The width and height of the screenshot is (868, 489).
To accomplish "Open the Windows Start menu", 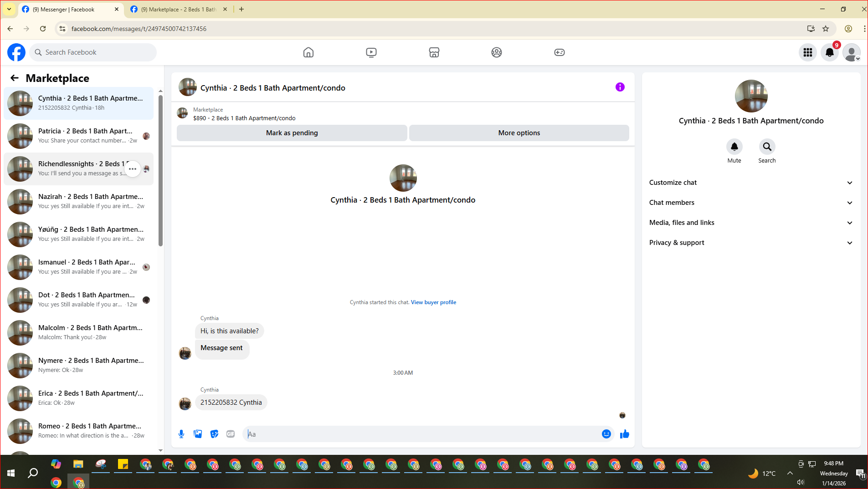I will [x=11, y=473].
